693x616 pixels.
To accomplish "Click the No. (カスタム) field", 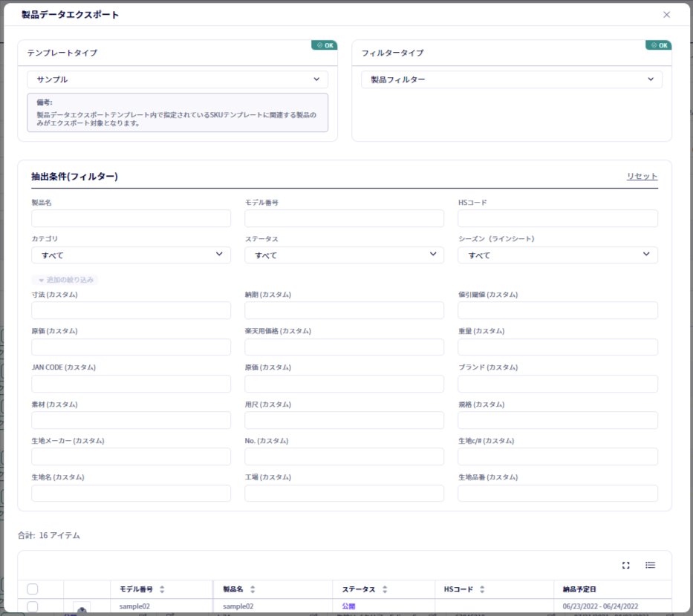I will (x=345, y=456).
